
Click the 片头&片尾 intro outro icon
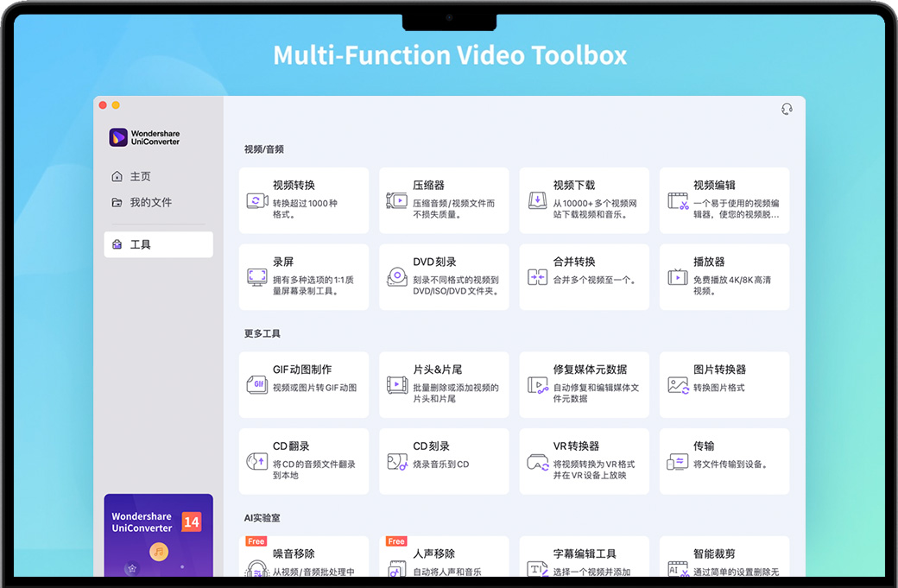point(397,385)
